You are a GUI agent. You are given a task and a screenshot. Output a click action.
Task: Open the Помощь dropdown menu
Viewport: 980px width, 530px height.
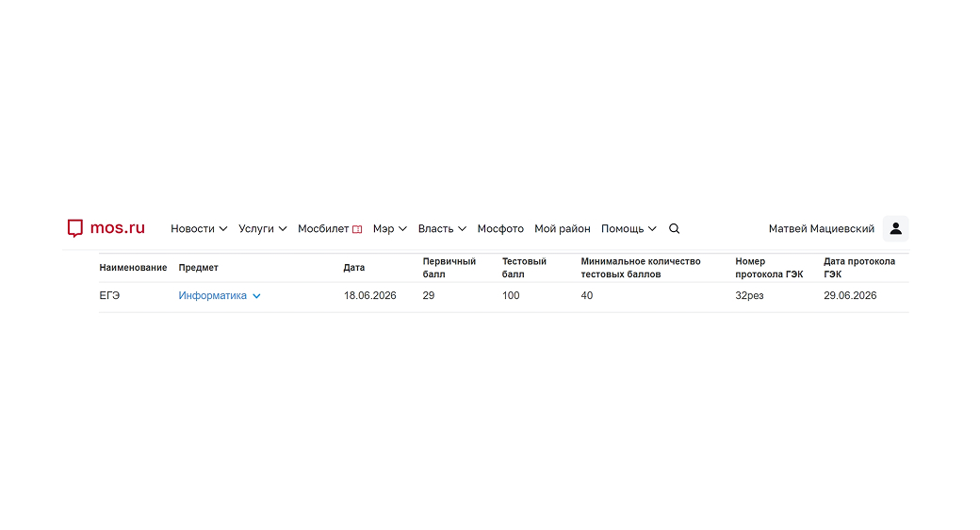click(629, 229)
